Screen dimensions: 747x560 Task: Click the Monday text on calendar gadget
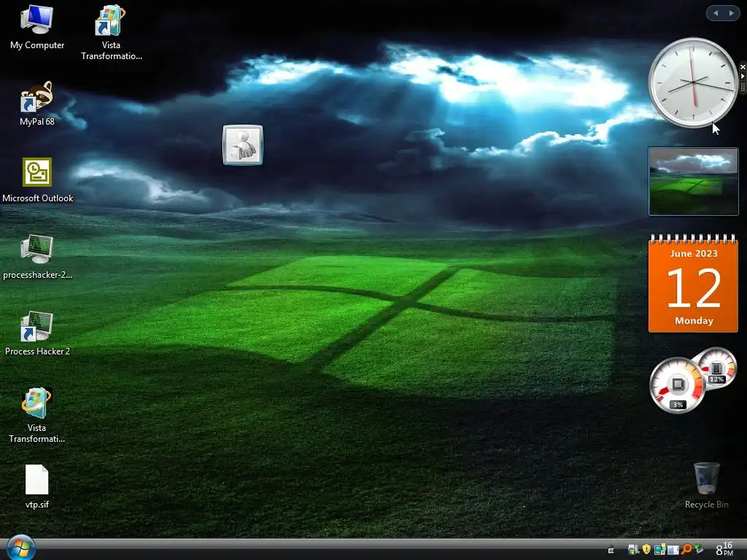pos(694,321)
